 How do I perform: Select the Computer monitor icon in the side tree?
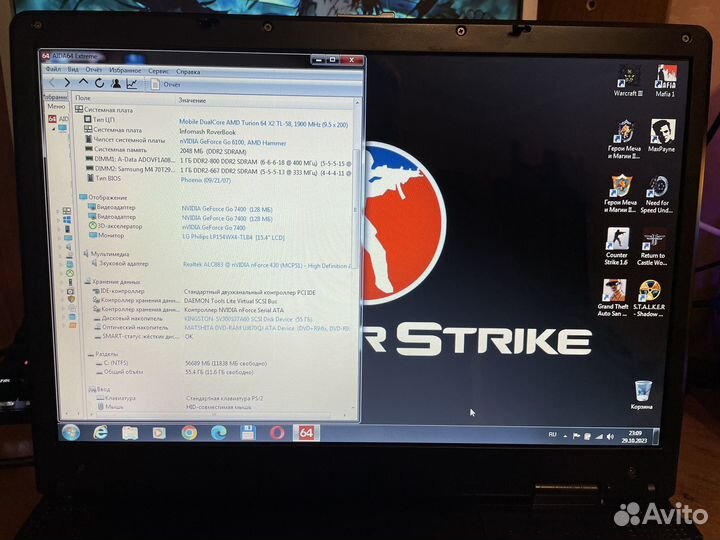tap(62, 129)
